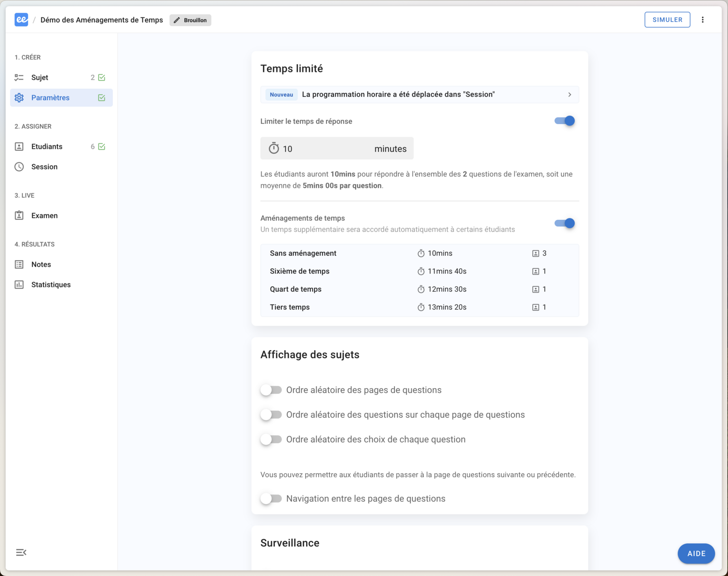This screenshot has width=728, height=576.
Task: Enable Ordre aléatoire des pages de questions
Action: click(271, 390)
